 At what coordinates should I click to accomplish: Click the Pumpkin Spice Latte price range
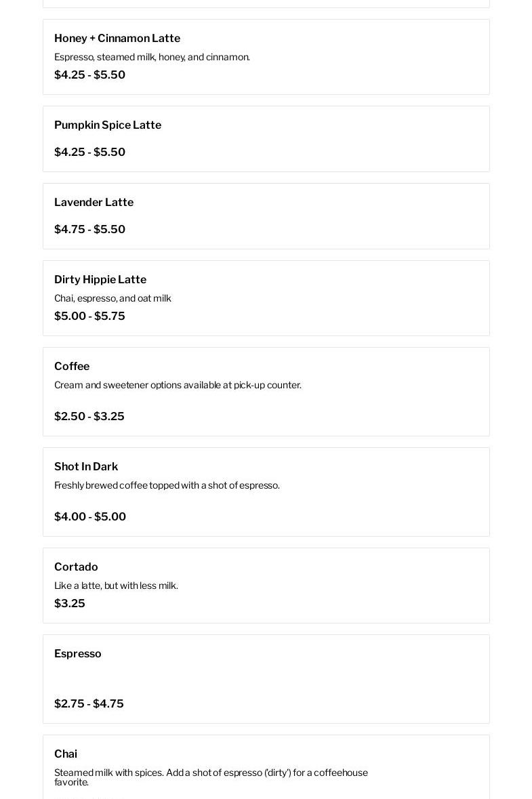click(x=89, y=152)
